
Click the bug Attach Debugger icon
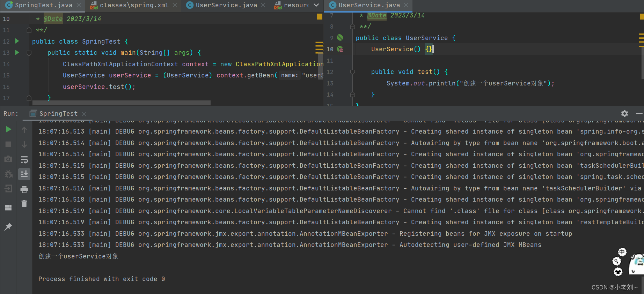click(8, 174)
